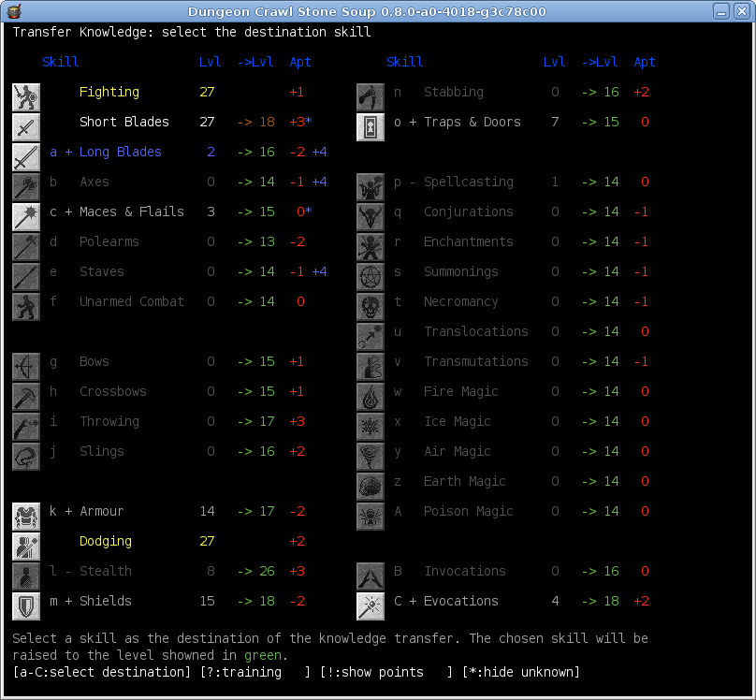
Task: Click the left ->Lvl column header
Action: [x=255, y=62]
